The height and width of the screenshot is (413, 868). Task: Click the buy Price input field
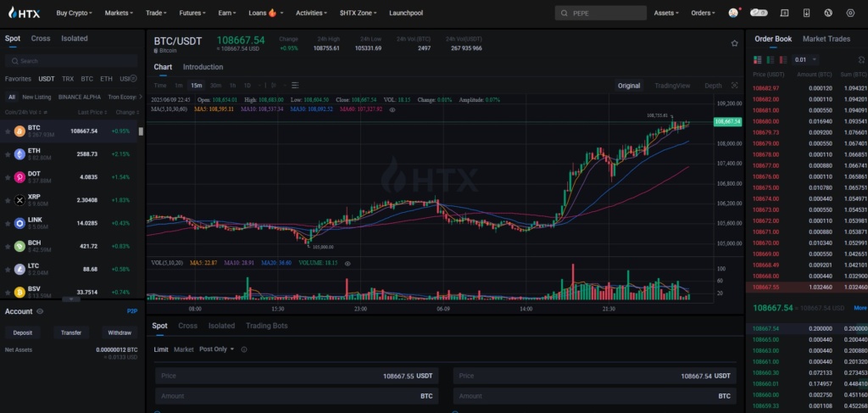[297, 375]
